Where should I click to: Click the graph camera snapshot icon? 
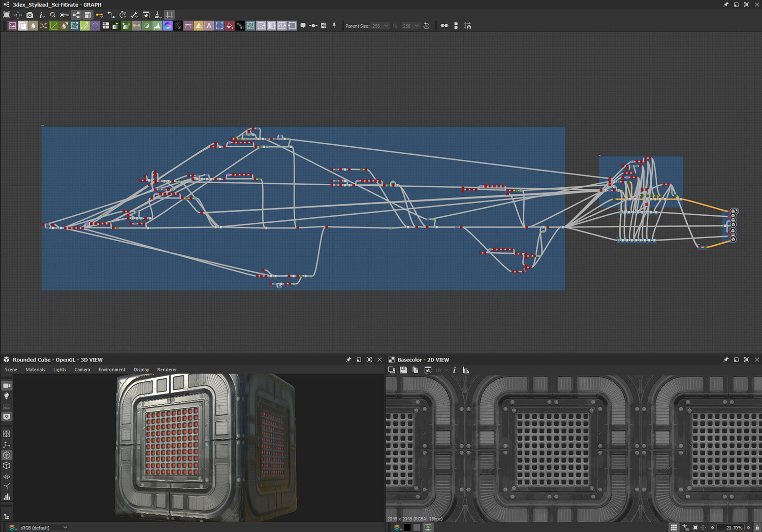(x=29, y=15)
